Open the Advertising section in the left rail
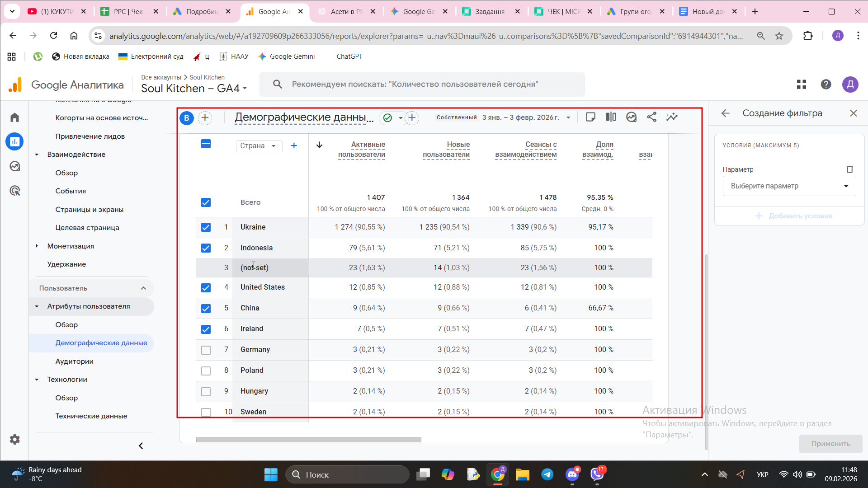 click(15, 191)
